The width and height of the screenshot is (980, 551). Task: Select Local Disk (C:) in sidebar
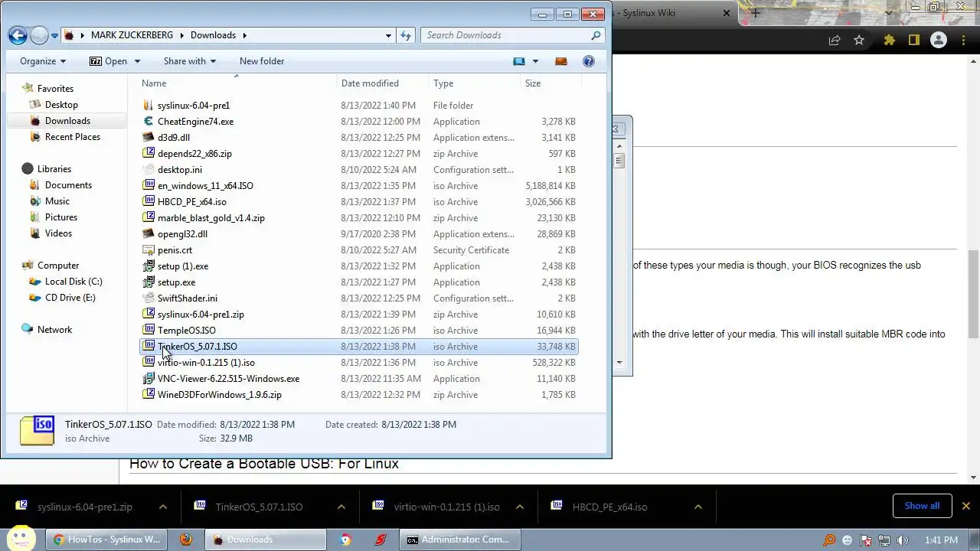[x=73, y=282]
